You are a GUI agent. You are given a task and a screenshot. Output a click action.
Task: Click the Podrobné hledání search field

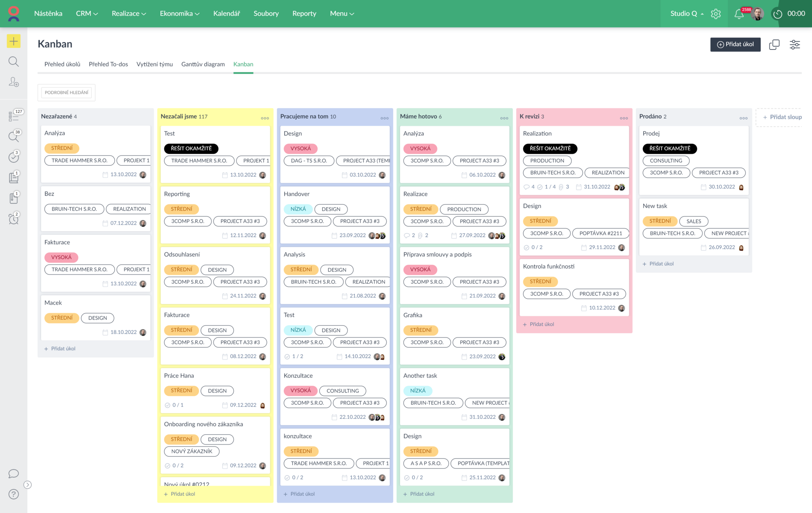click(x=66, y=93)
